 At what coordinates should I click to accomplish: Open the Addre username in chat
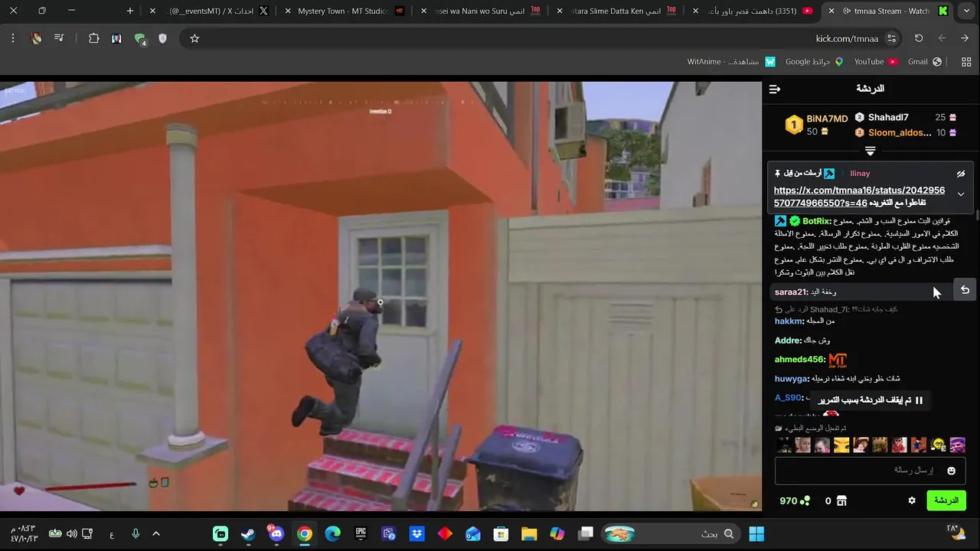pos(789,341)
